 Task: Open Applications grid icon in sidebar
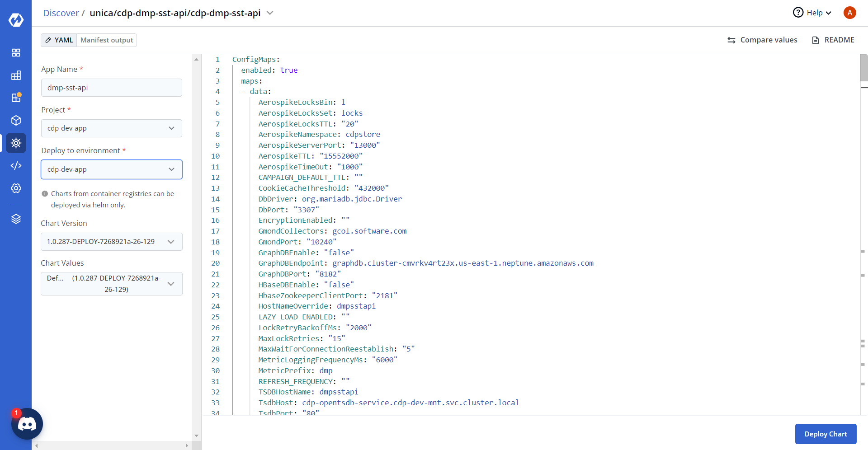tap(16, 52)
